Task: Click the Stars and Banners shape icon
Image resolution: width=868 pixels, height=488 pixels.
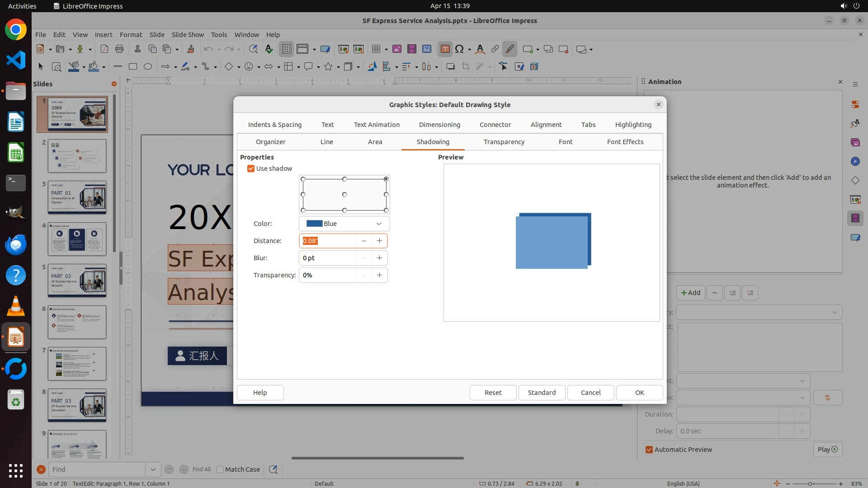Action: point(329,67)
